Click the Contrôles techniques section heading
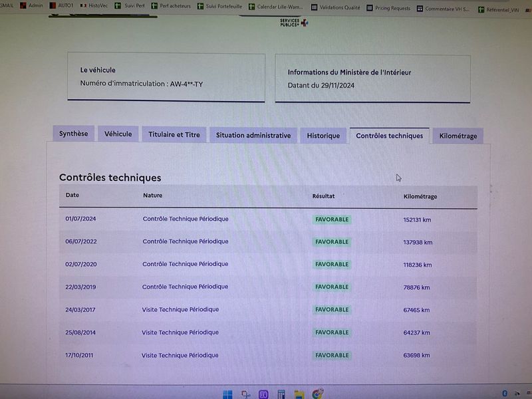 click(110, 178)
